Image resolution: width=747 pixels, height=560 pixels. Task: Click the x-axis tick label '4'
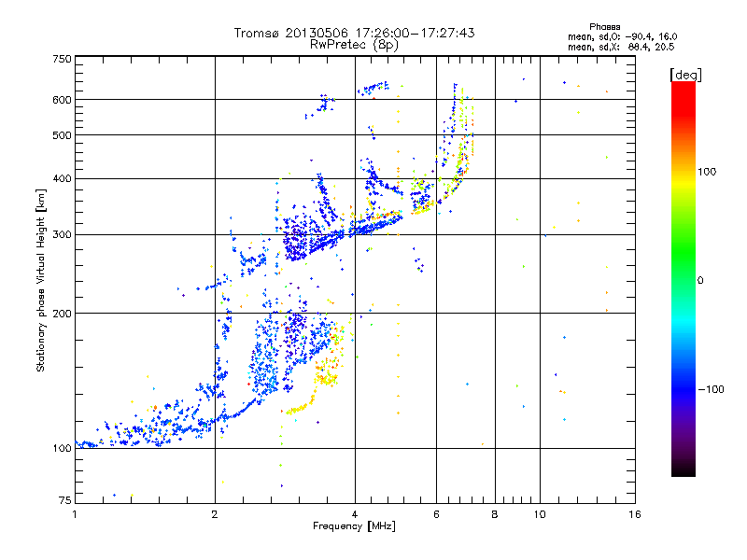point(355,514)
